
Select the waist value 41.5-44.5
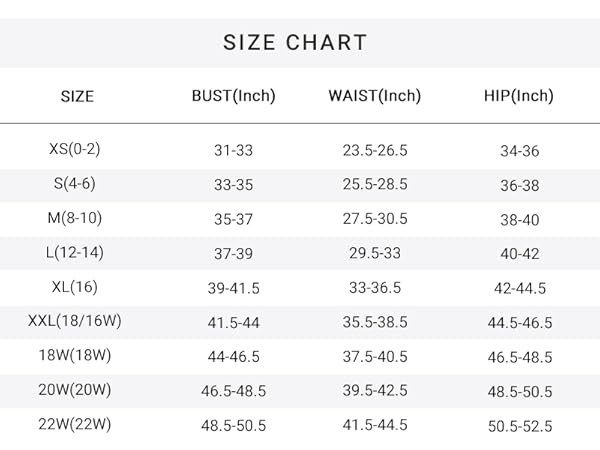click(375, 425)
